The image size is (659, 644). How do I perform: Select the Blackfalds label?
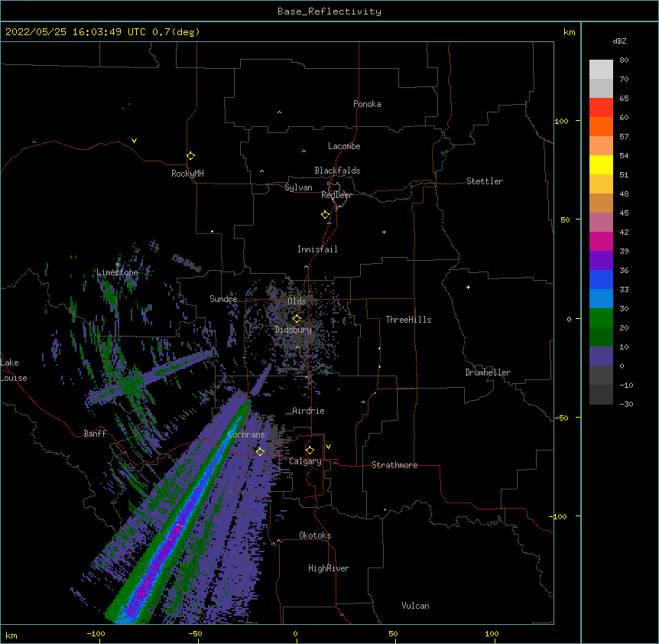(337, 171)
